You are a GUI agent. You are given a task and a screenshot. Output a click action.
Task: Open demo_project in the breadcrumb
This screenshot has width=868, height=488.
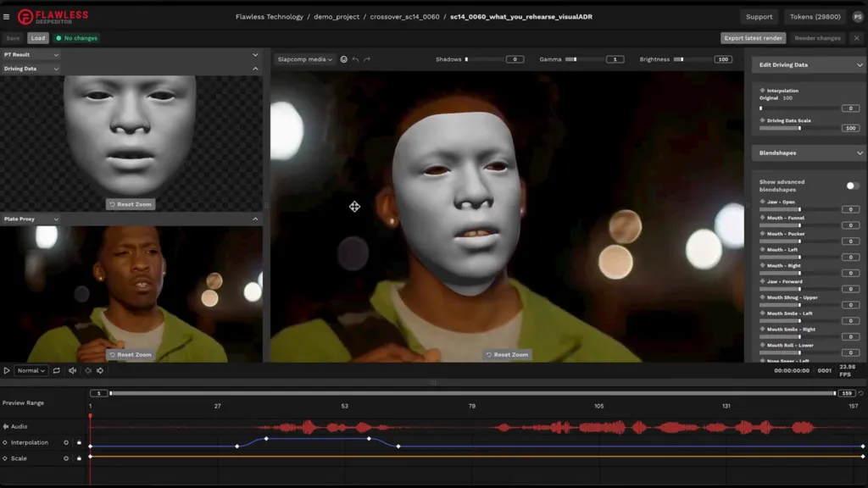pos(337,17)
